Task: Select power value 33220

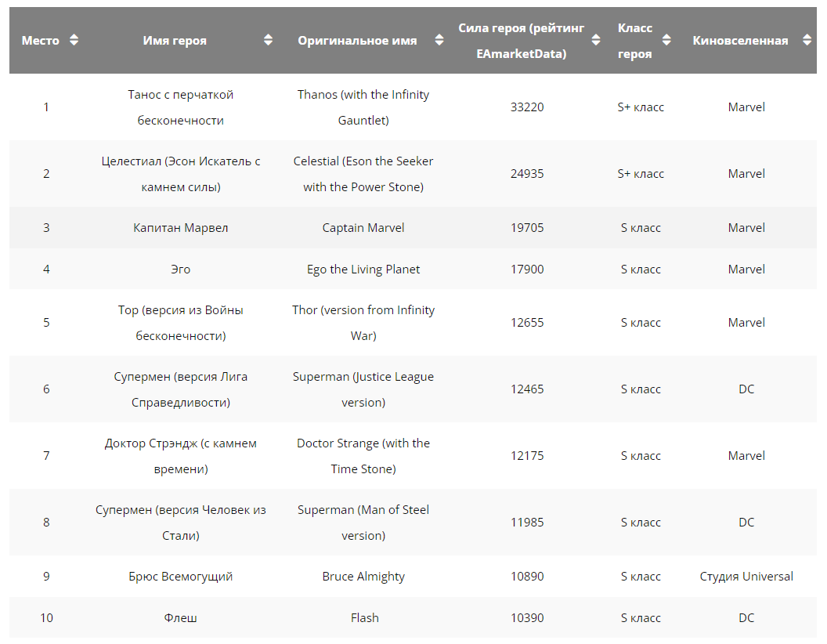Action: pyautogui.click(x=527, y=107)
